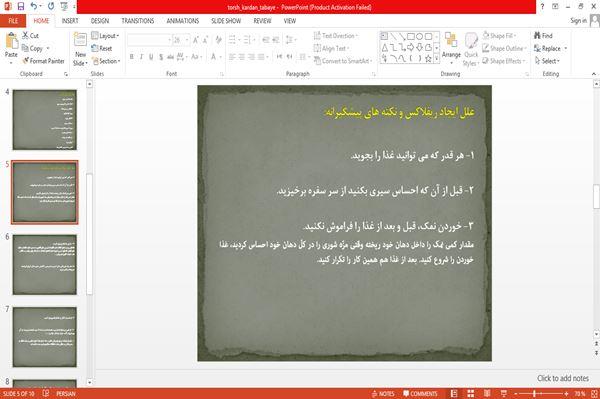Activate Format Painter

point(43,61)
